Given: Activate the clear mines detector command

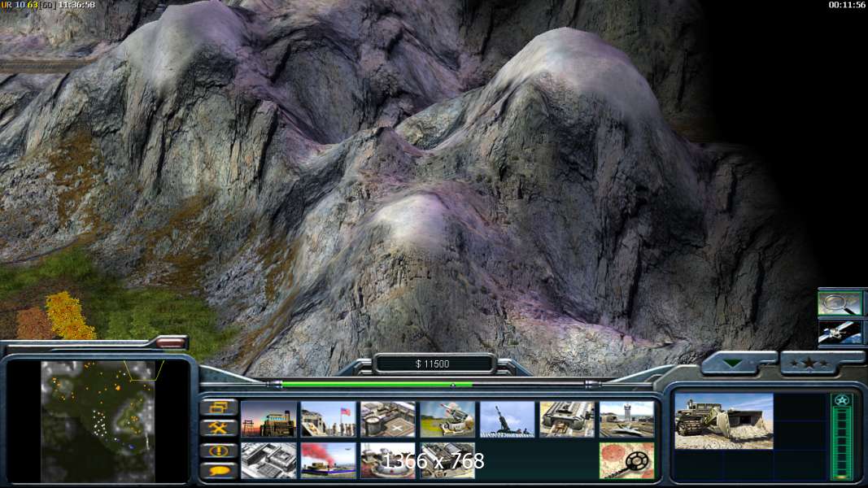Looking at the screenshot, I should point(627,460).
